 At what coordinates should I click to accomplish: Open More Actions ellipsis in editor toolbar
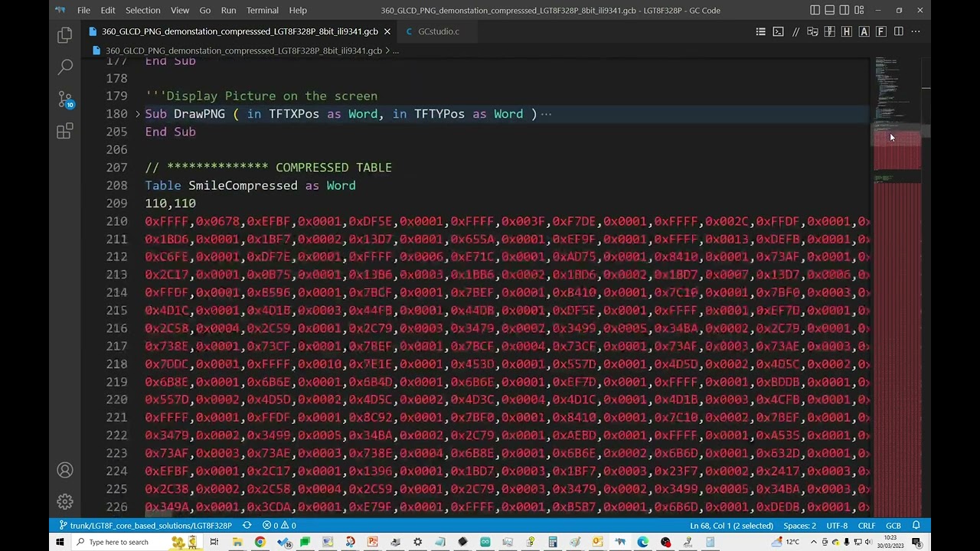[916, 31]
